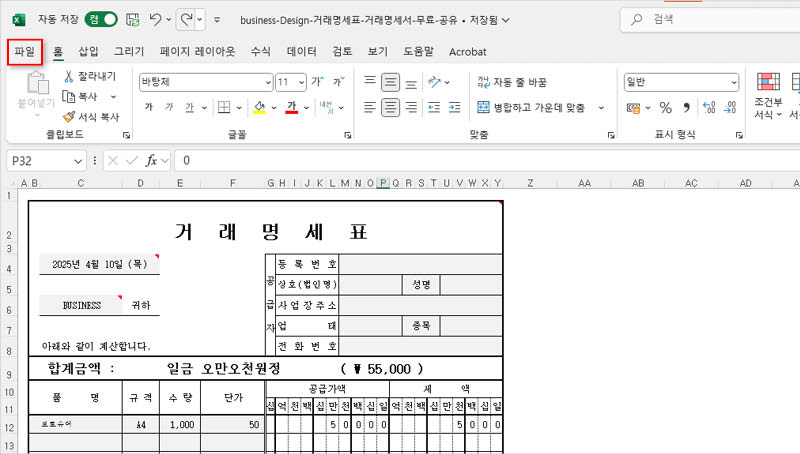Open the Acrobat tab
This screenshot has width=800, height=454.
[x=468, y=52]
